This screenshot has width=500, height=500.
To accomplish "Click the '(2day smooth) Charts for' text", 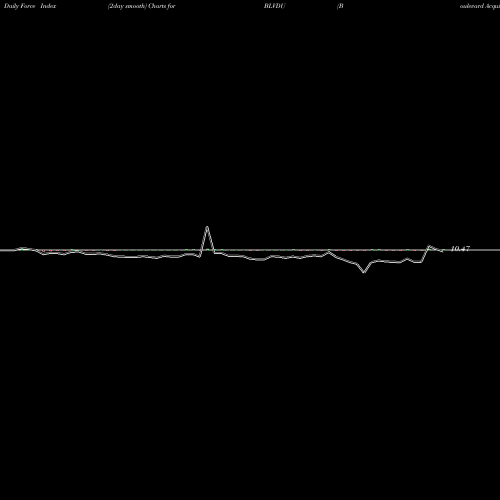I will click(142, 6).
